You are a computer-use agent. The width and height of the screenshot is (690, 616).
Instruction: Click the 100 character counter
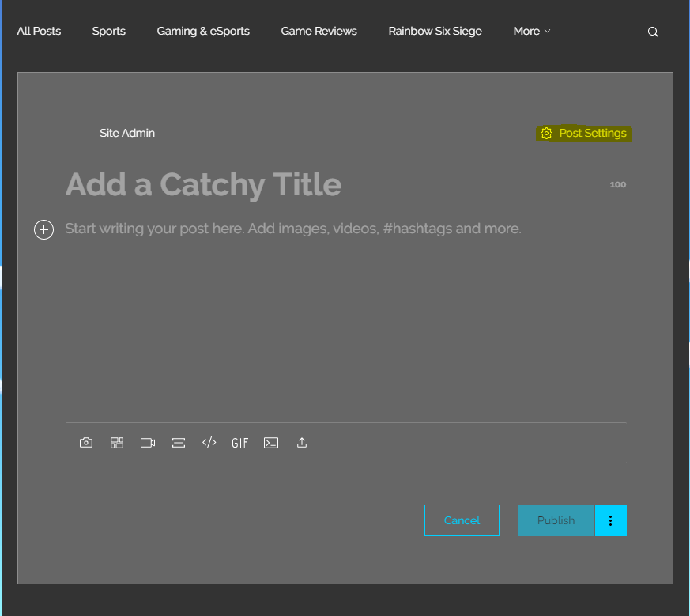click(x=618, y=184)
